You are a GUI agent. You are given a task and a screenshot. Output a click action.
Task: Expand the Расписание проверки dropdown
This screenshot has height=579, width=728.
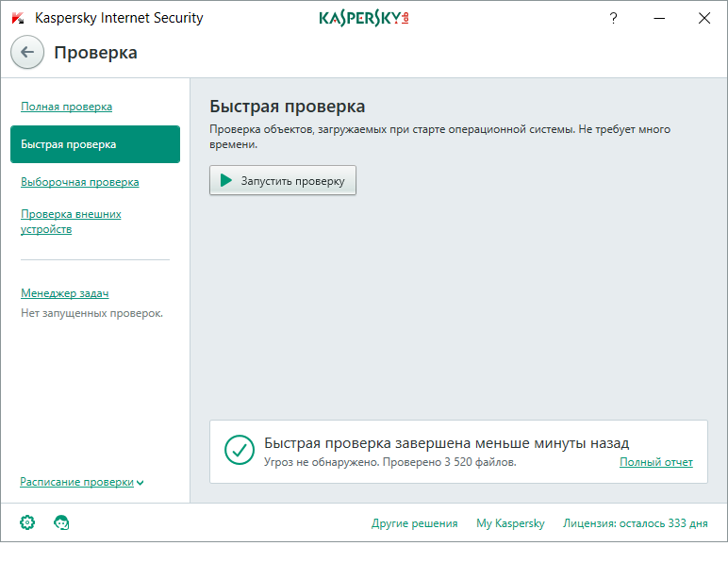pos(81,482)
